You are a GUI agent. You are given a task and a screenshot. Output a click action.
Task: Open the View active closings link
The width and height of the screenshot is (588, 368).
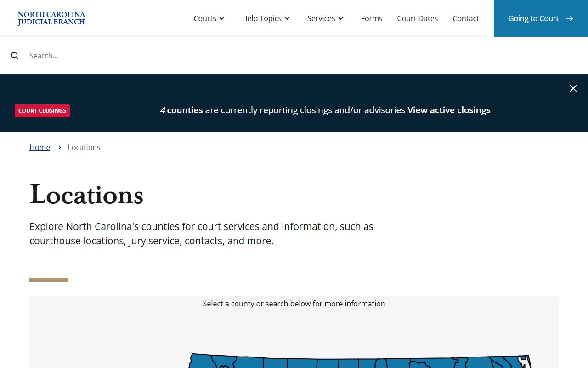click(449, 110)
